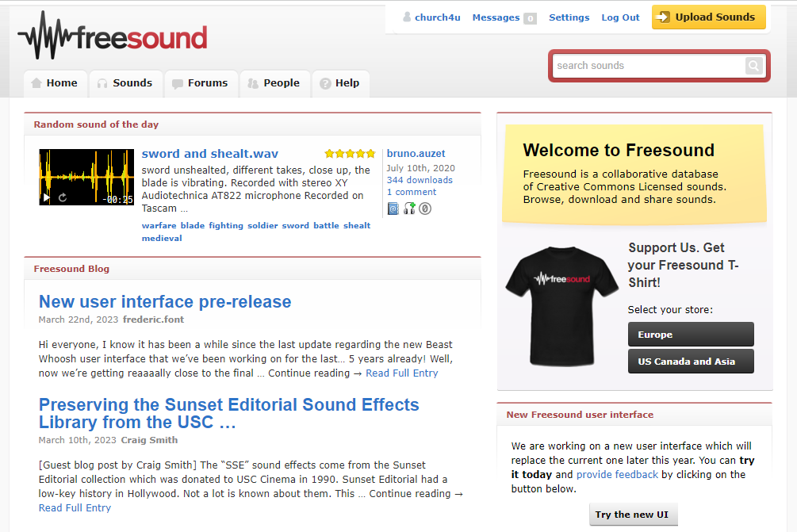Open the Sounds tab

[x=126, y=84]
